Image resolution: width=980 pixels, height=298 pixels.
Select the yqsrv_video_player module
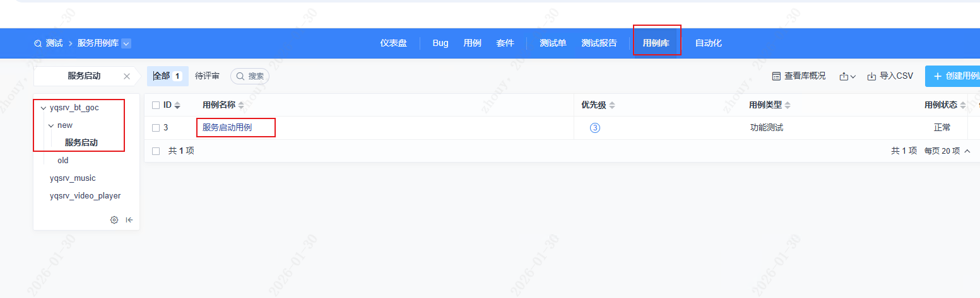click(x=85, y=196)
